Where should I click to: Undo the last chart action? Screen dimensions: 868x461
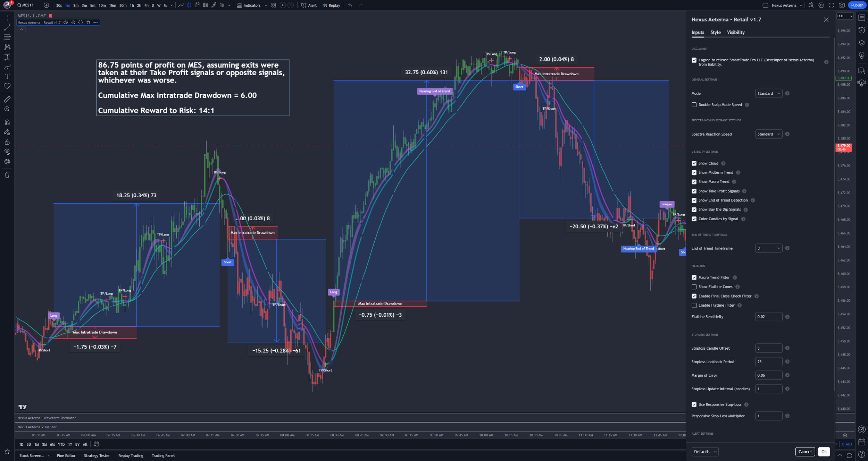click(x=350, y=5)
